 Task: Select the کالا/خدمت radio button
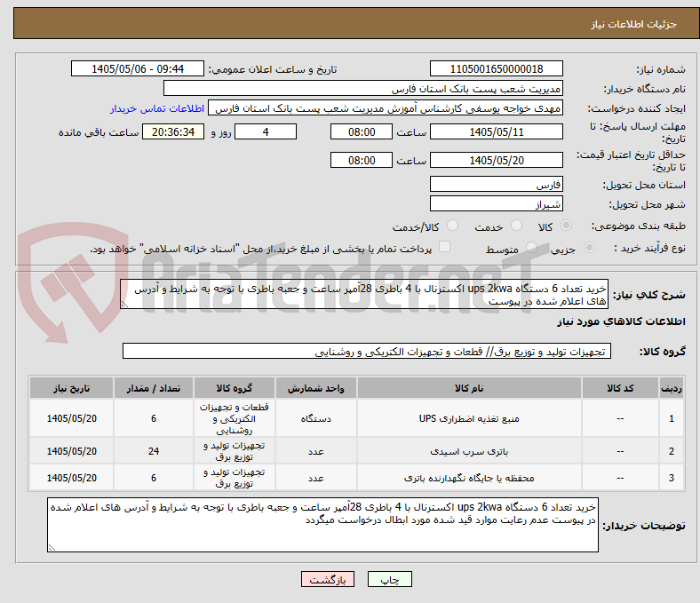pos(452,226)
